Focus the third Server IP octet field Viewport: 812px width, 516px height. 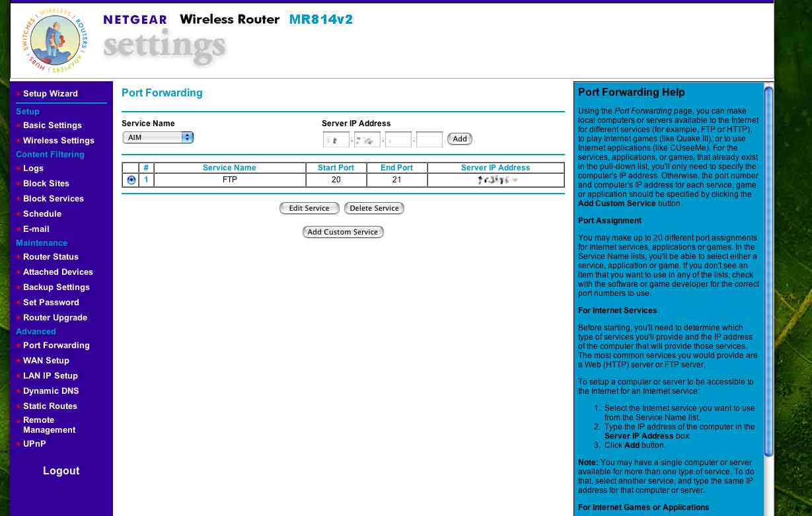(398, 139)
